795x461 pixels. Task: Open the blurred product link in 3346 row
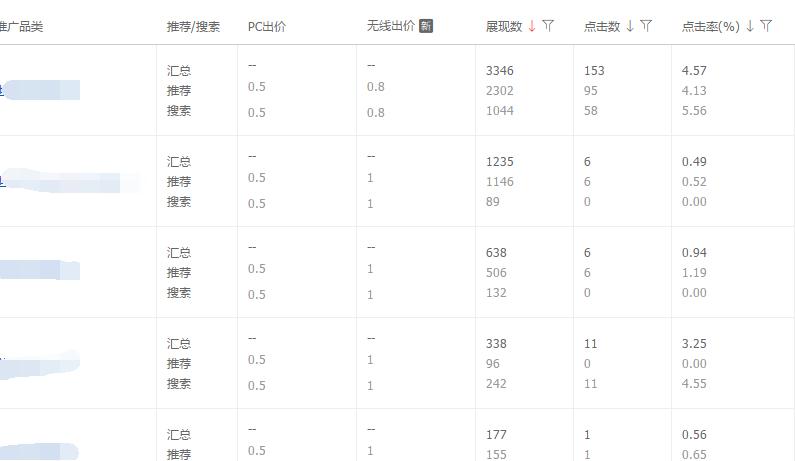[40, 90]
